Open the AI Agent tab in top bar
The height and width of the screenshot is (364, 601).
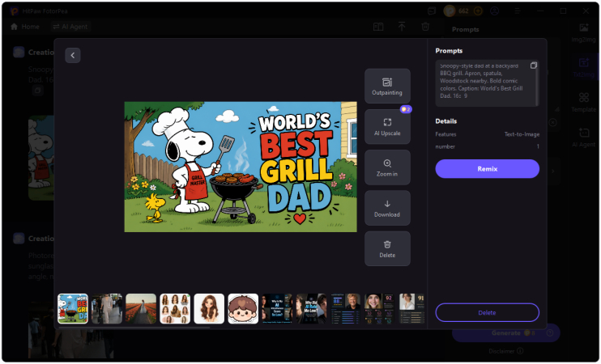point(70,27)
